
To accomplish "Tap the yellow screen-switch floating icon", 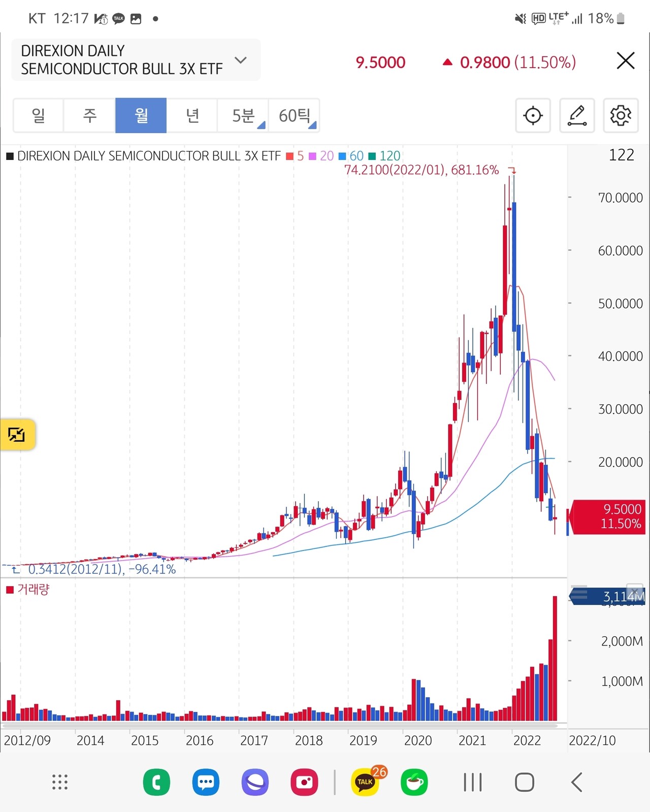I will pos(17,435).
